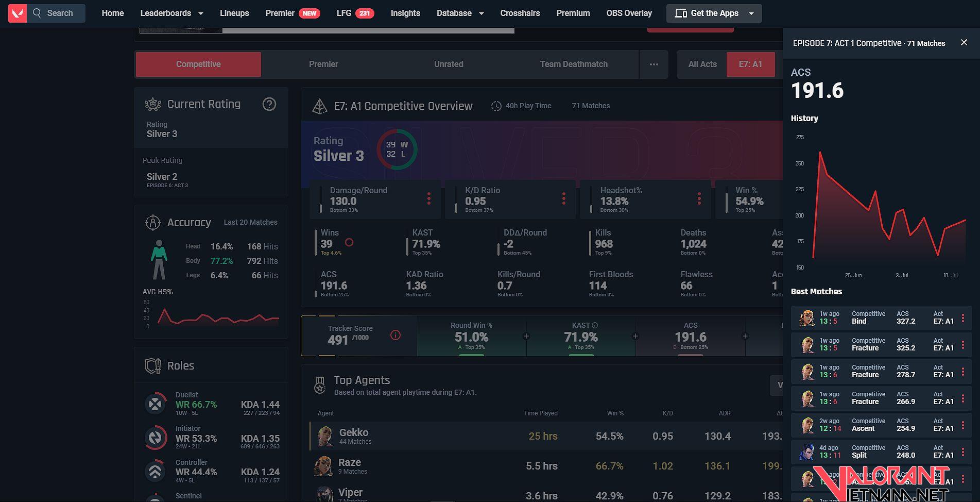
Task: Click the ACS 191.6 stat value
Action: (x=334, y=286)
